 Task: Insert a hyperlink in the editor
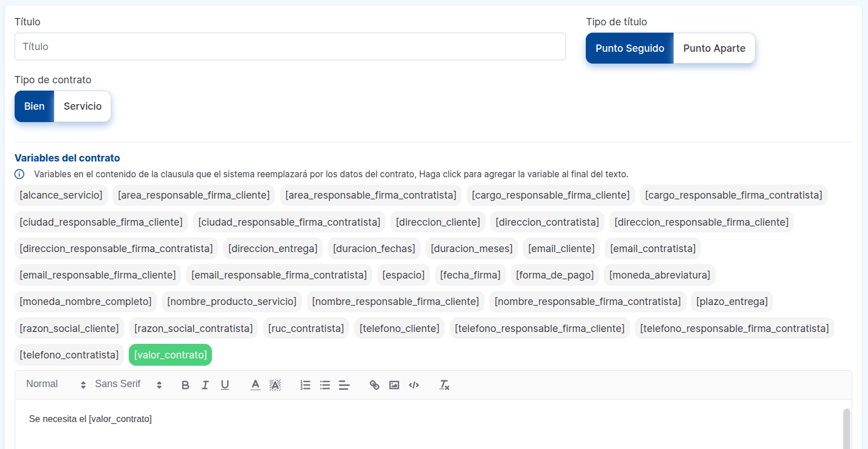click(374, 385)
